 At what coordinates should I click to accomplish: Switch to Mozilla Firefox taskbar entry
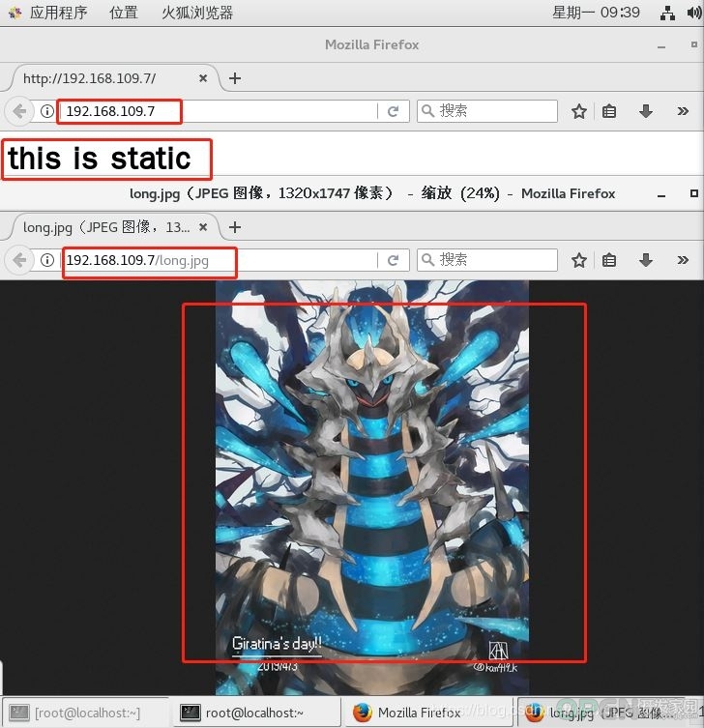426,713
